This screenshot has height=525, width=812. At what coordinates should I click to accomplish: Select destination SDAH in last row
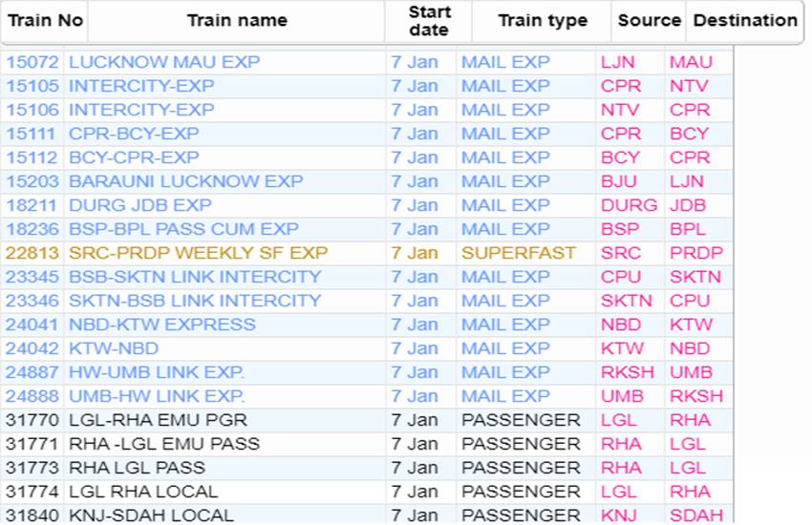tap(696, 515)
